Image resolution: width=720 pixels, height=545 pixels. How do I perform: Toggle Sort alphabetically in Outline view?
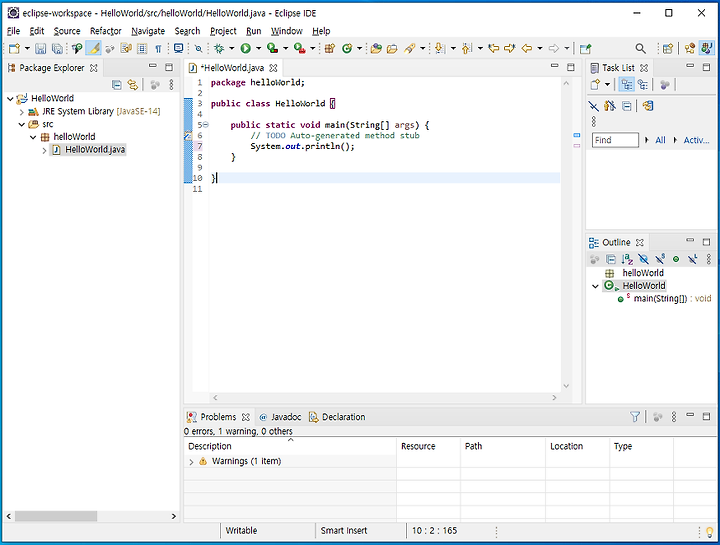(x=627, y=259)
